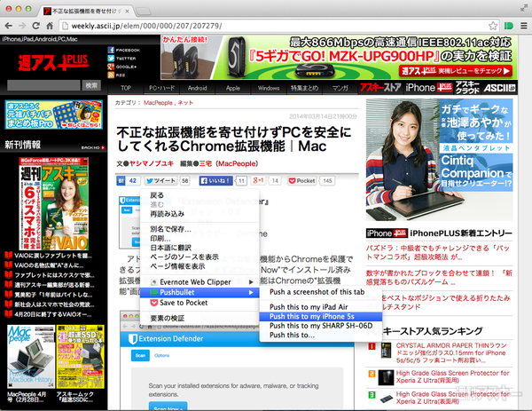Expand the Pushbullet submenu entry
Viewport: 532px width, 411px height.
point(199,292)
